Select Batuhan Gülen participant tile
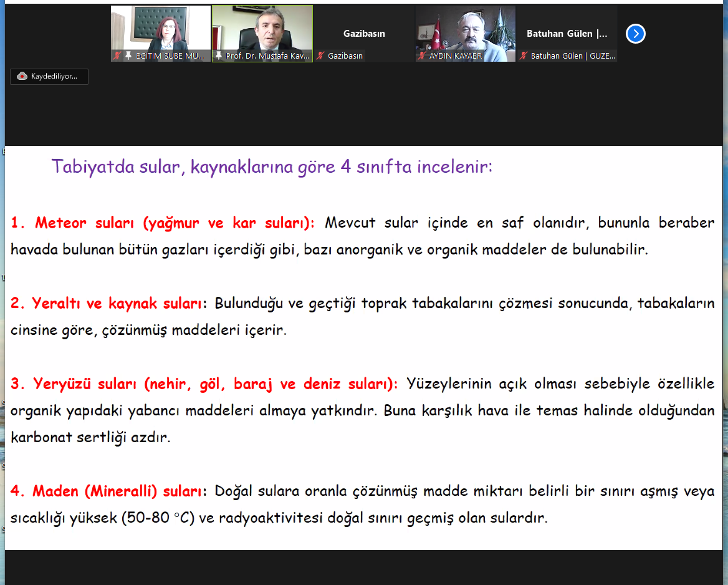Image resolution: width=728 pixels, height=585 pixels. 567,34
